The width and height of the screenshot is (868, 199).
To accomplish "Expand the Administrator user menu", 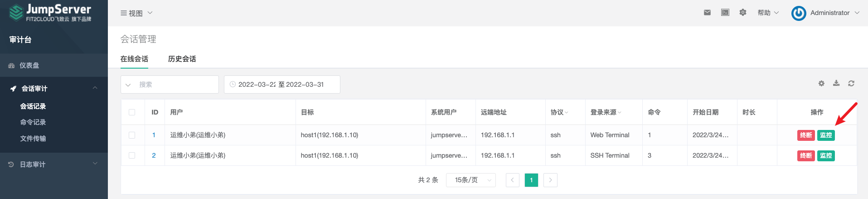I will pos(834,13).
